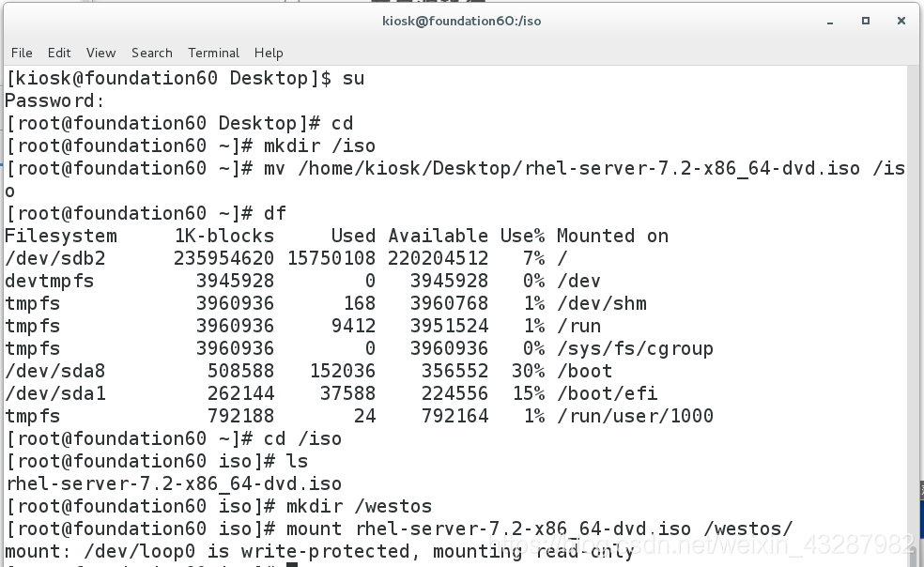Click the 'Use%' column header
This screenshot has width=924, height=567.
pos(523,236)
